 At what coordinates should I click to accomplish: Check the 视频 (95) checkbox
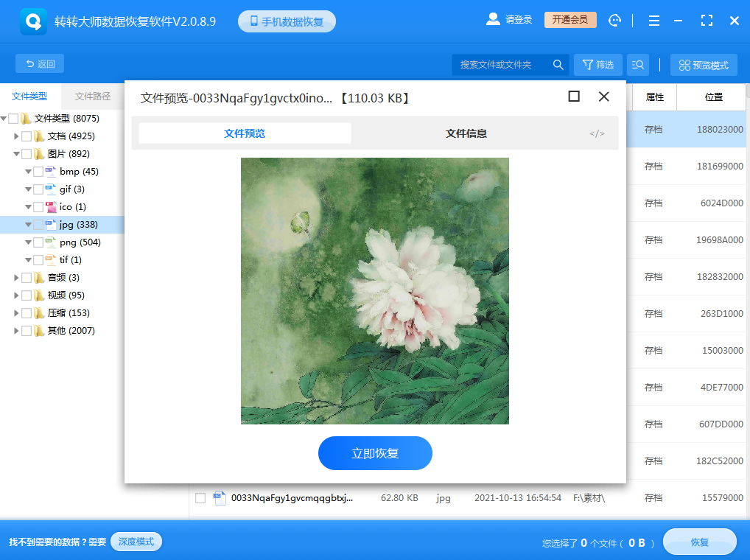coord(27,295)
